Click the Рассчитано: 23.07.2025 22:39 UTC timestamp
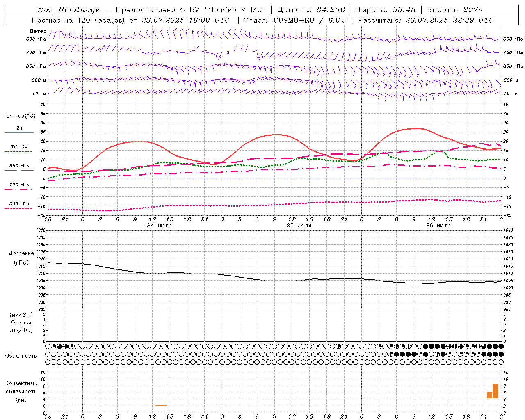Image resolution: width=525 pixels, height=420 pixels. [x=426, y=20]
